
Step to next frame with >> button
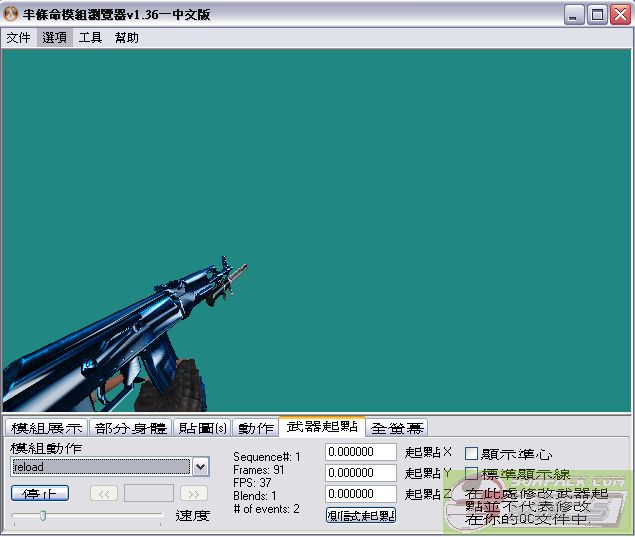(193, 493)
